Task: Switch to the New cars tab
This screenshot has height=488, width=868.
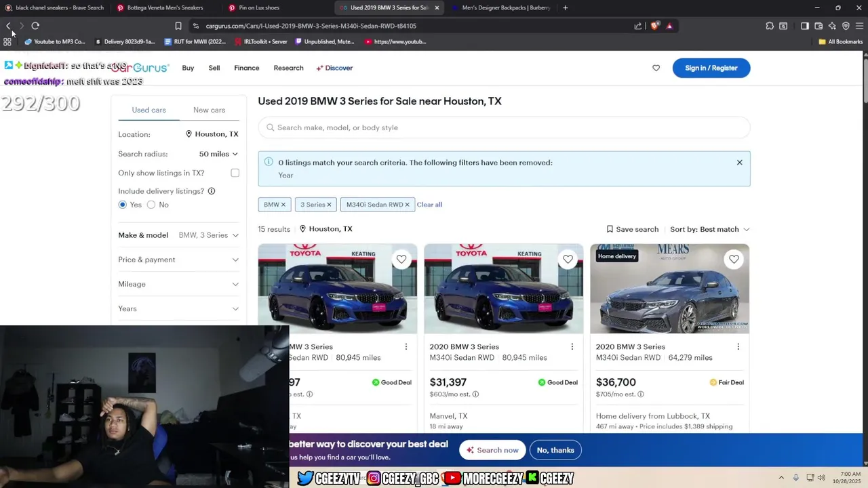Action: (x=209, y=110)
